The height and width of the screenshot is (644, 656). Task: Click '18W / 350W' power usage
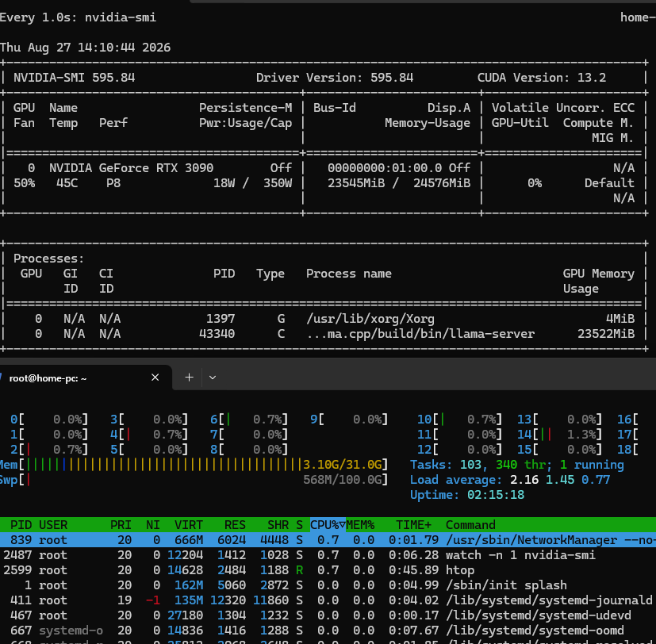coord(252,182)
